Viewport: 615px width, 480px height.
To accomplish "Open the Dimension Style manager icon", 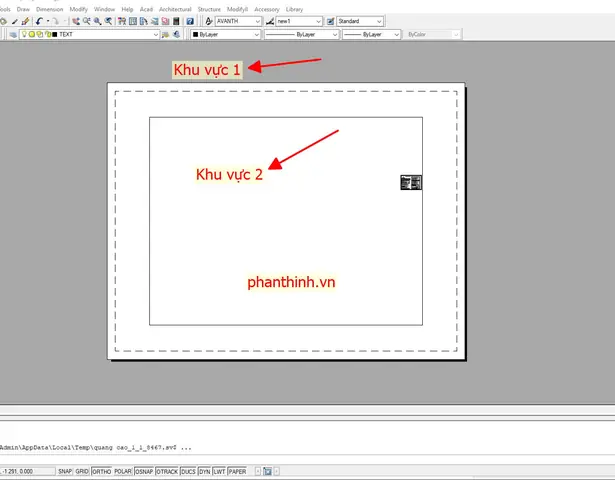I will pos(270,21).
